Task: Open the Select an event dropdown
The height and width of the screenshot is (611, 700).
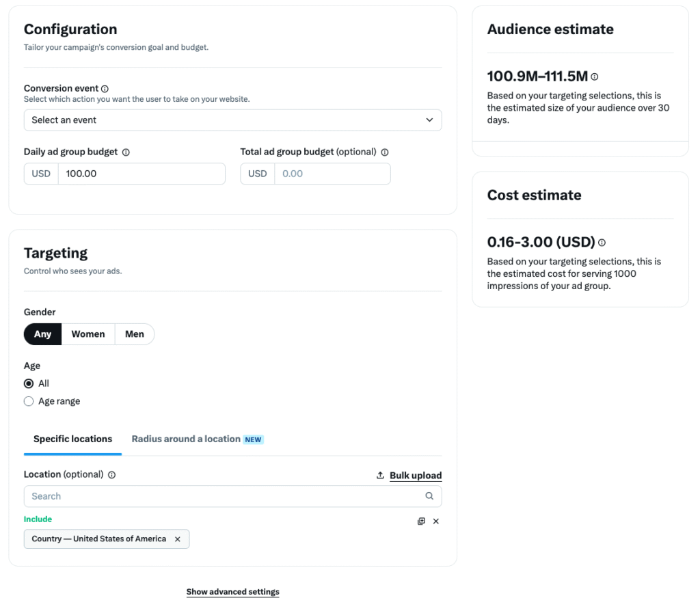Action: (232, 120)
